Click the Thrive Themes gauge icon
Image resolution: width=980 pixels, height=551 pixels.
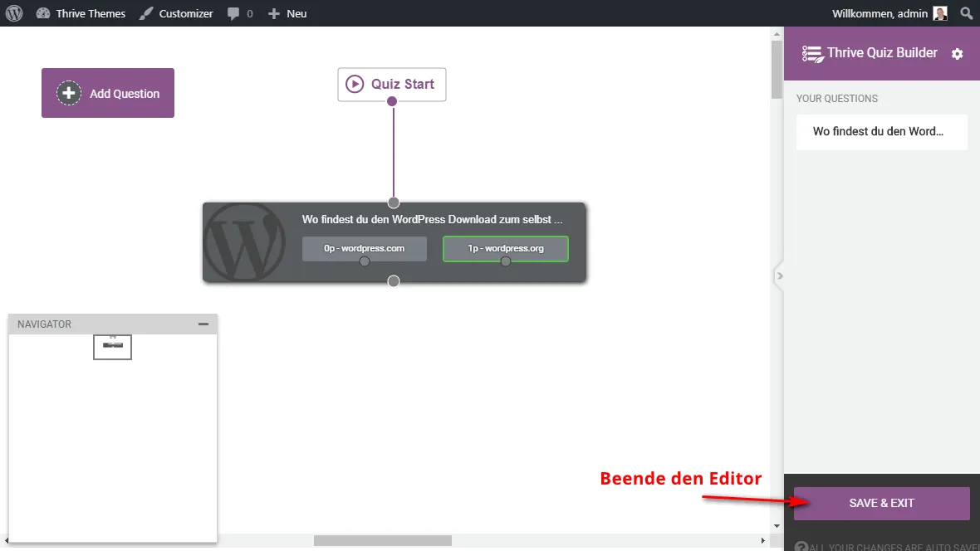tap(42, 13)
